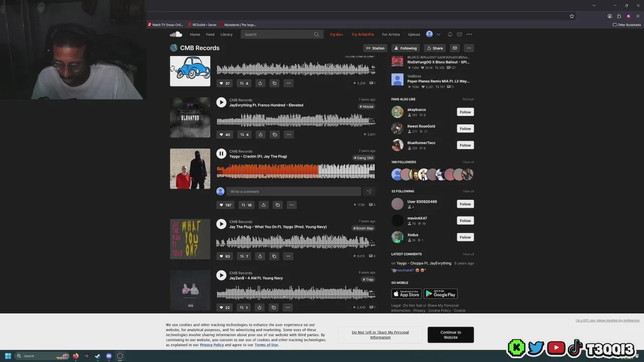Seek within Crackin orange waveform
This screenshot has height=362, width=644.
pos(268,171)
